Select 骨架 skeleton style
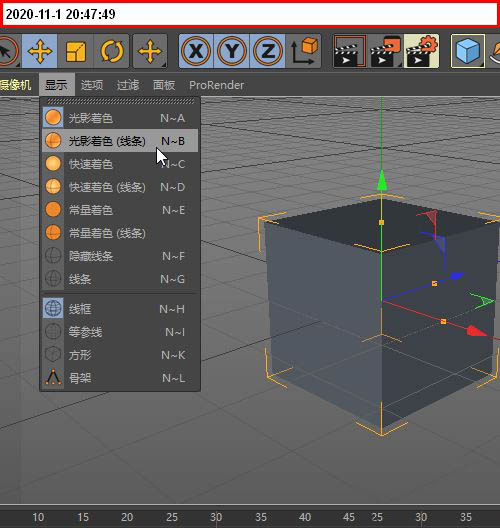The image size is (500, 528). (120, 378)
